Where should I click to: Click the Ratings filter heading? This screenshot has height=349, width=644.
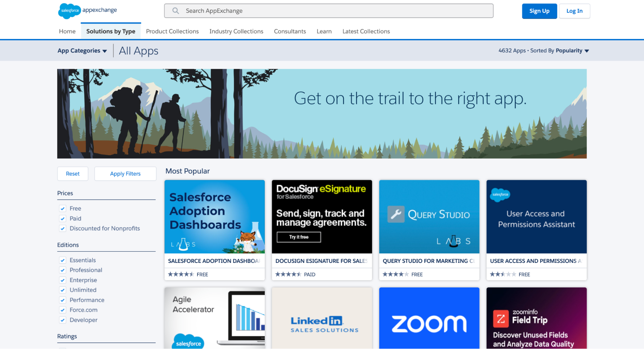67,336
